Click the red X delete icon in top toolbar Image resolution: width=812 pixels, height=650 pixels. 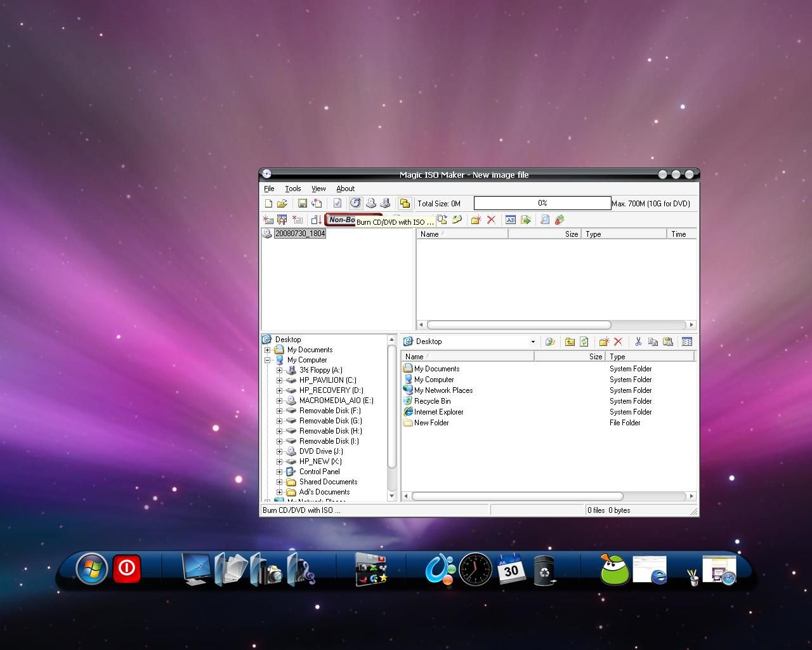pyautogui.click(x=491, y=220)
